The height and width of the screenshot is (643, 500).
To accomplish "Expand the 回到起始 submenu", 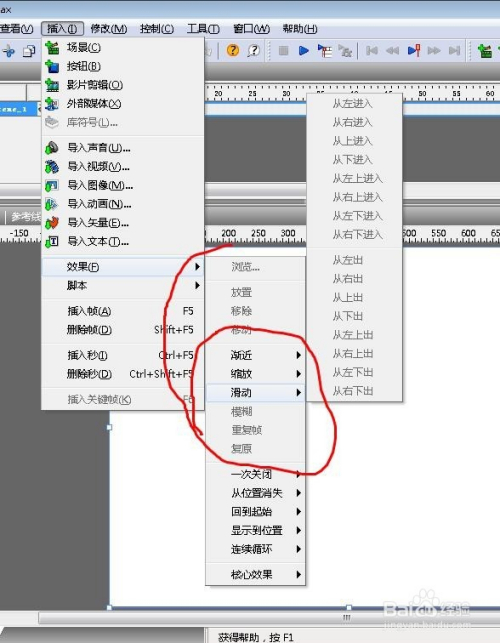I will tap(256, 512).
